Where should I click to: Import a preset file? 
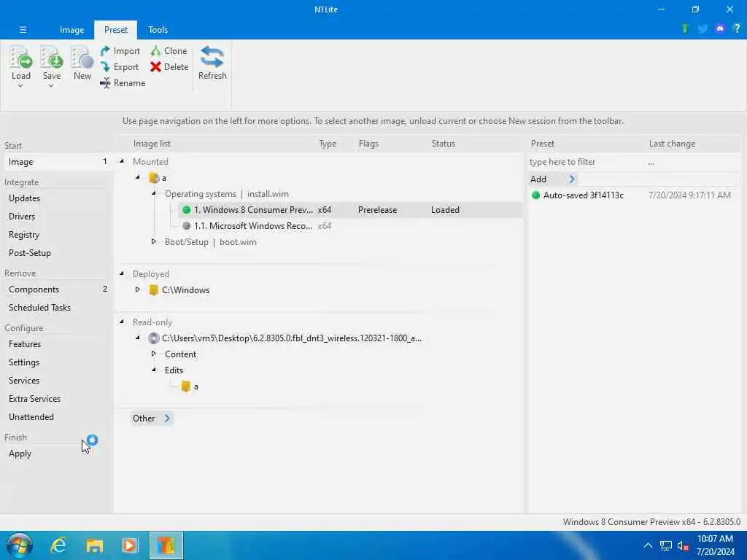point(120,51)
